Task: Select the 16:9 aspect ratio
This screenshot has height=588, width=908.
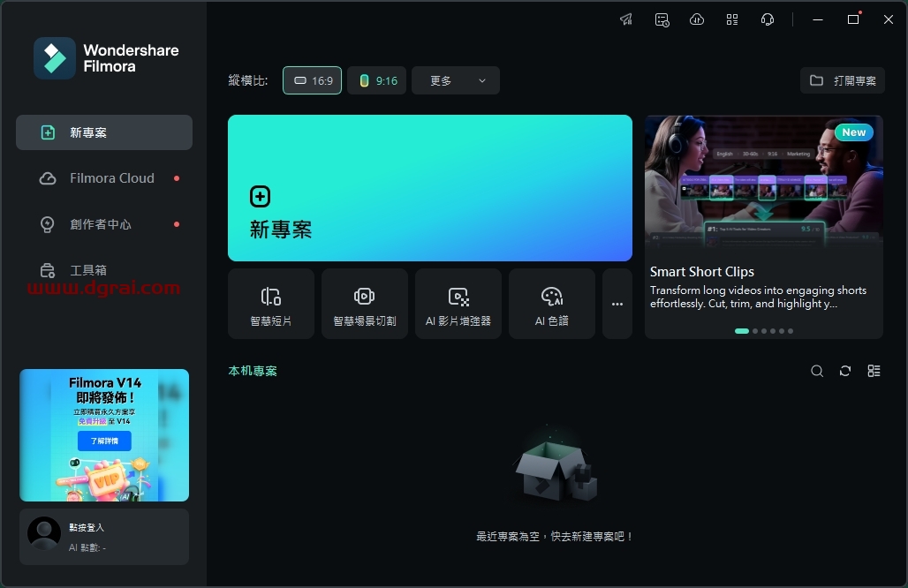Action: (312, 80)
